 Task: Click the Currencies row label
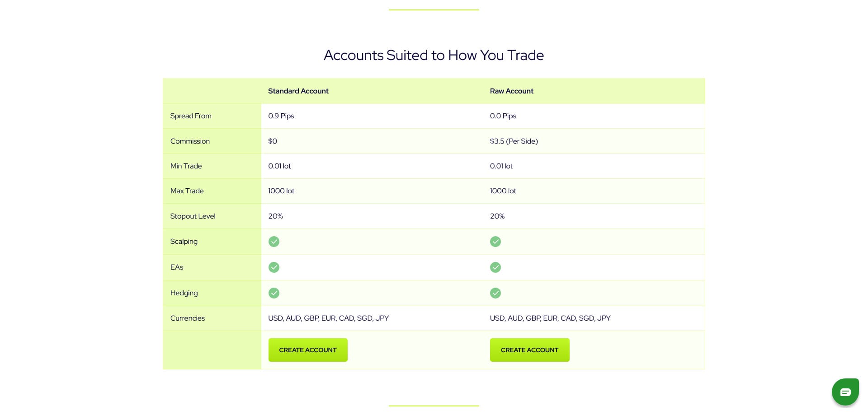pos(188,318)
